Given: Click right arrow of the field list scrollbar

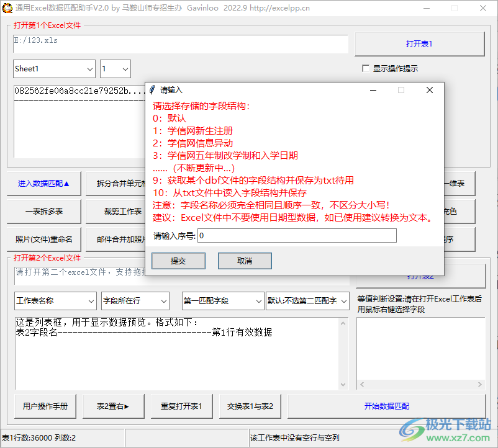Looking at the screenshot, I should click(x=479, y=384).
